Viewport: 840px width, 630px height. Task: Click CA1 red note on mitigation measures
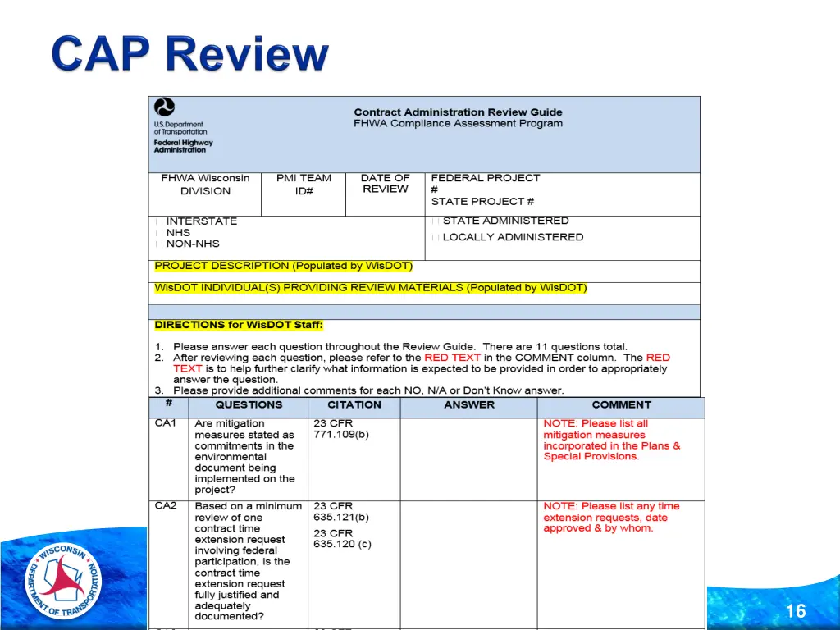click(612, 440)
